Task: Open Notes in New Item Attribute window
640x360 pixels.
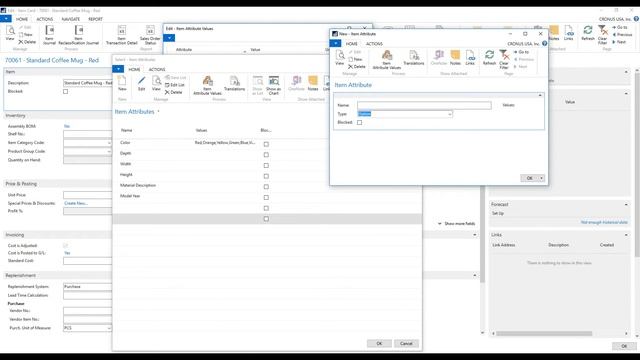Action: (455, 58)
